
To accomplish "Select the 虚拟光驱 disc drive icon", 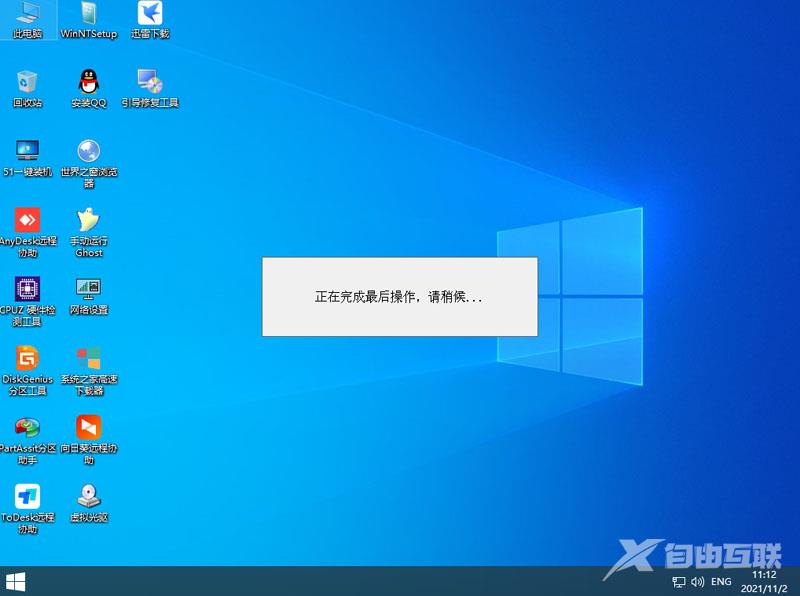I will (89, 503).
